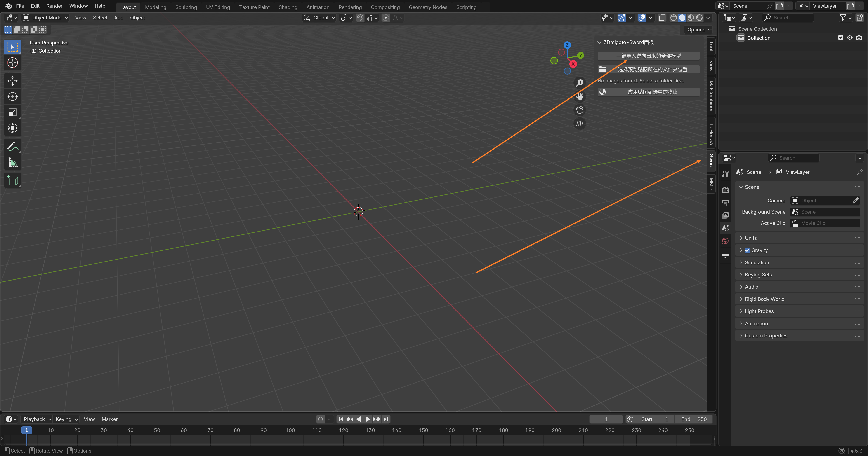Click the Add Cube tool icon
The image size is (868, 456).
click(12, 180)
